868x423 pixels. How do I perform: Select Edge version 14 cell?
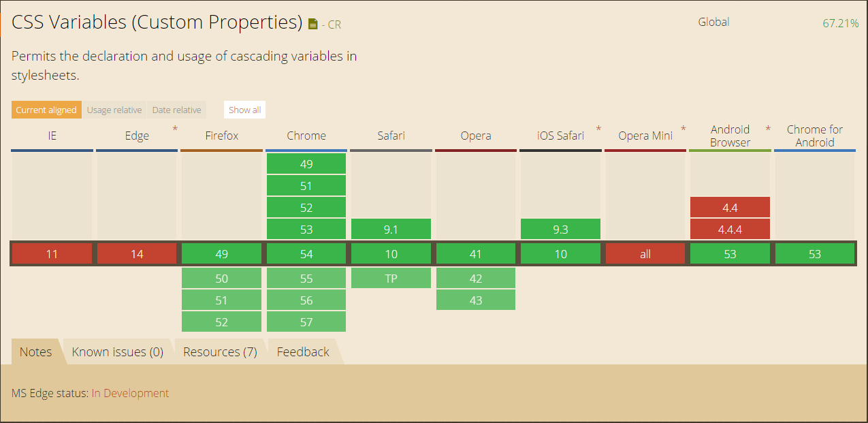[137, 254]
